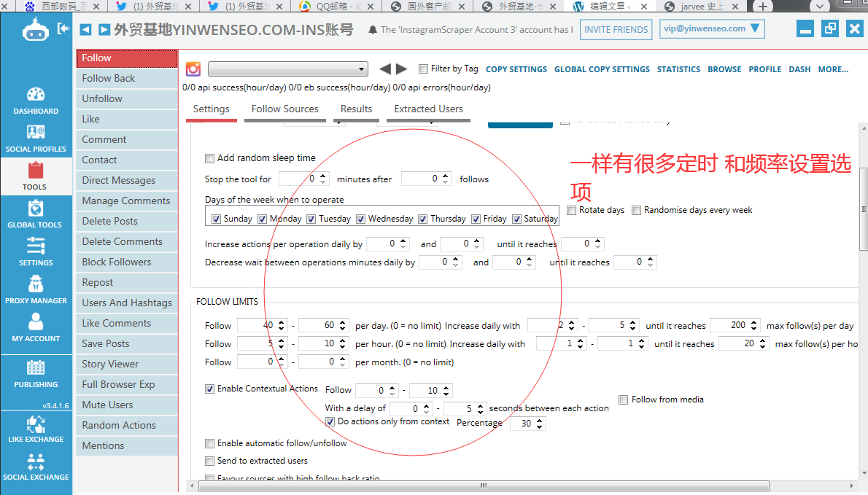
Task: Switch to the Follow Sources tab
Action: pos(284,109)
